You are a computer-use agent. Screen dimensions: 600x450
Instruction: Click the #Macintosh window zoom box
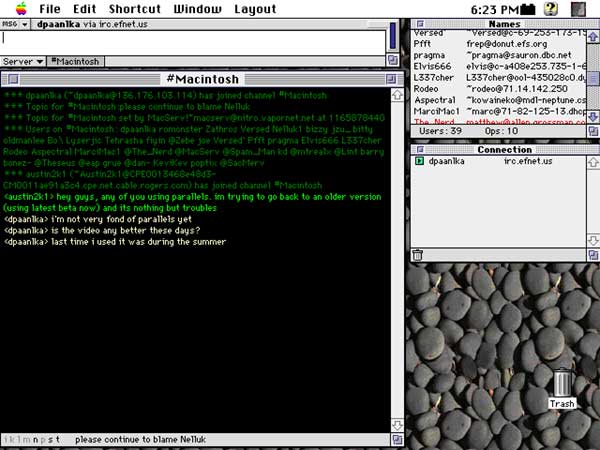tap(391, 79)
